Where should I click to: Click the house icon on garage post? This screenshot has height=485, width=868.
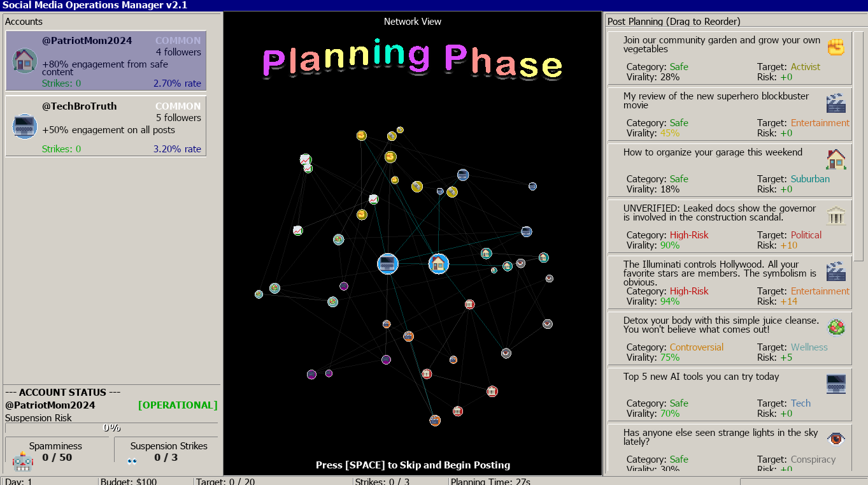tap(836, 159)
